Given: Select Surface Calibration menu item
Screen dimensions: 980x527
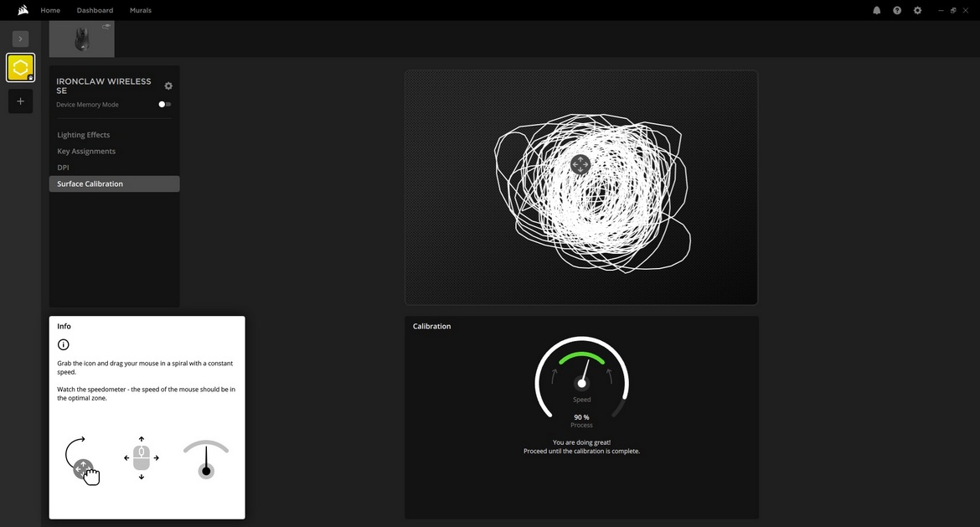Looking at the screenshot, I should point(90,183).
